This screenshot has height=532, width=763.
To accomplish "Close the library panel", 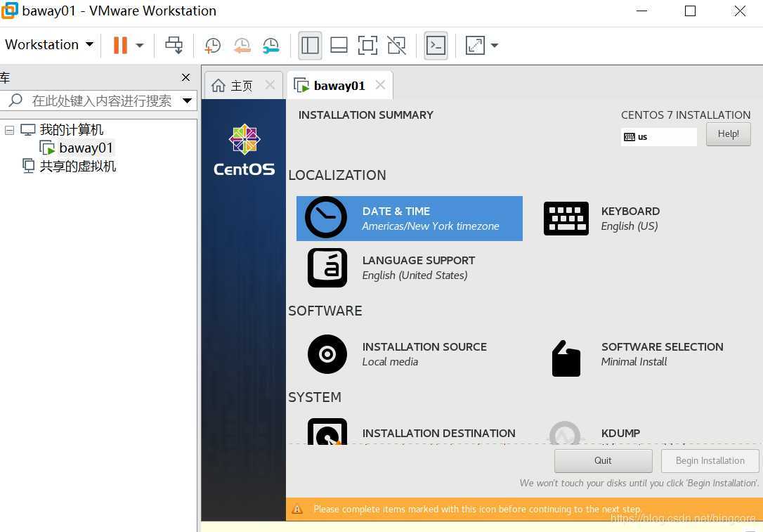I will tap(185, 77).
